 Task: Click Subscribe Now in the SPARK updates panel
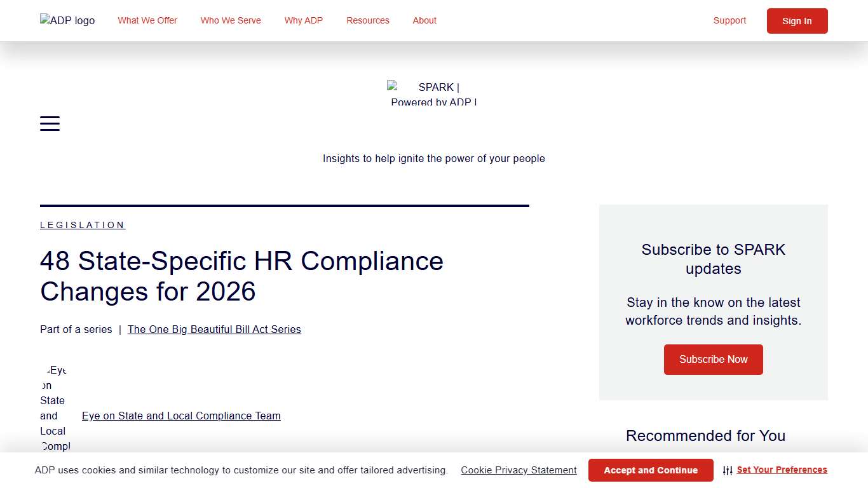pyautogui.click(x=713, y=359)
